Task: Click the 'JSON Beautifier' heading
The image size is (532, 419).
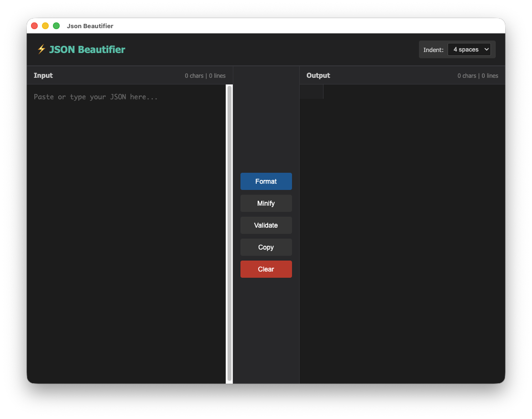Action: 87,49
